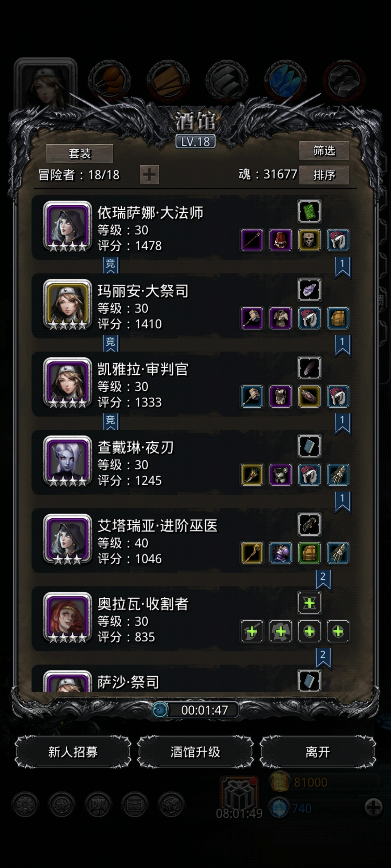Screen dimensions: 391x868
Task: Open the 排序 sort options
Action: (324, 175)
